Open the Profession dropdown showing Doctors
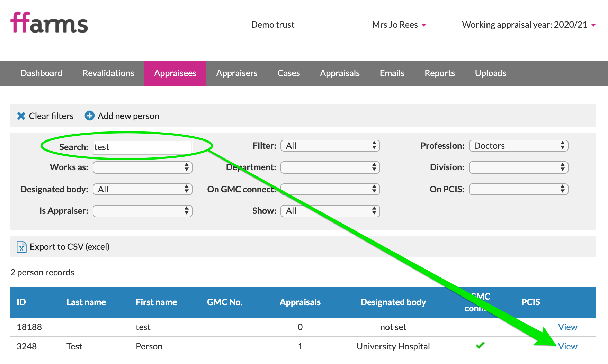Image resolution: width=608 pixels, height=364 pixels. 518,146
